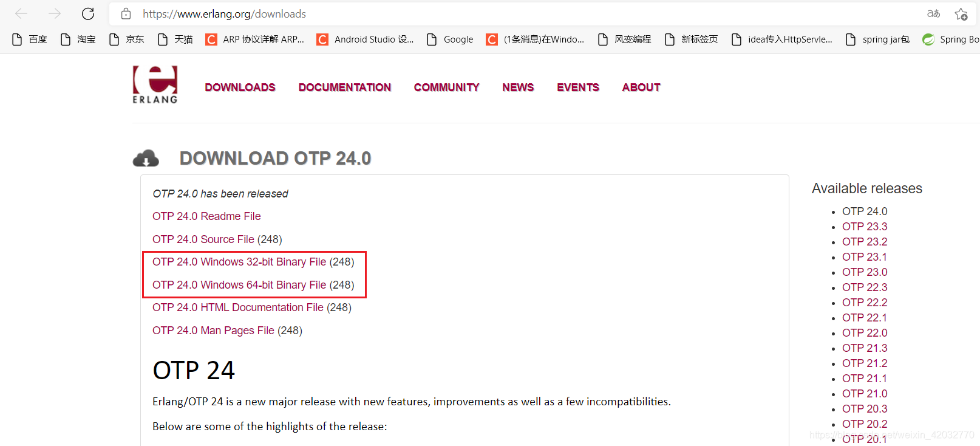Download OTP 24.0 Windows 64-bit Binary File
Screen dimensions: 980x446
coord(239,285)
